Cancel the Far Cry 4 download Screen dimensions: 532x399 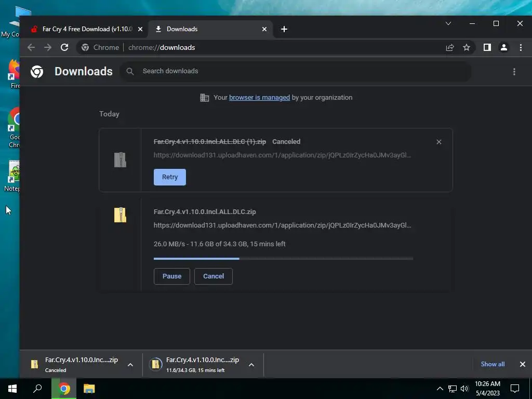(x=214, y=276)
